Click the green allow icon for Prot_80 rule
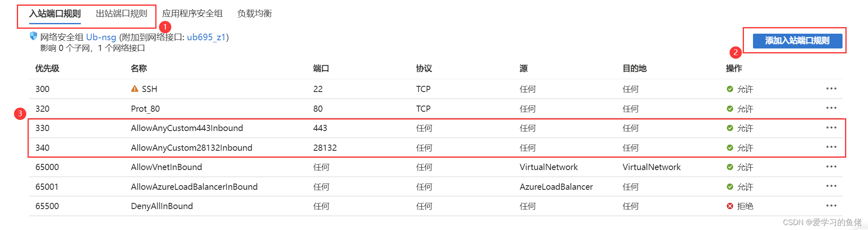The width and height of the screenshot is (868, 230). pyautogui.click(x=730, y=109)
